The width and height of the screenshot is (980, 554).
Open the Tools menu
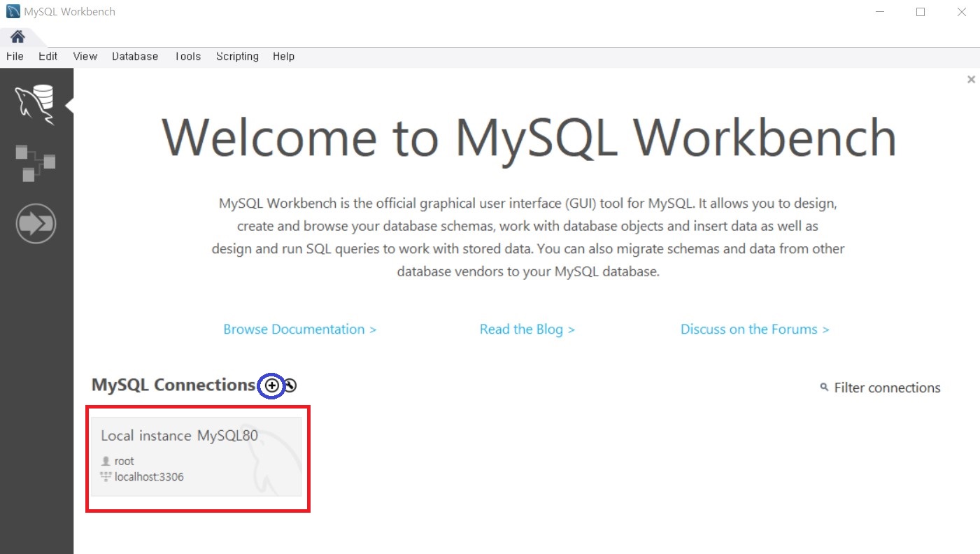(187, 57)
